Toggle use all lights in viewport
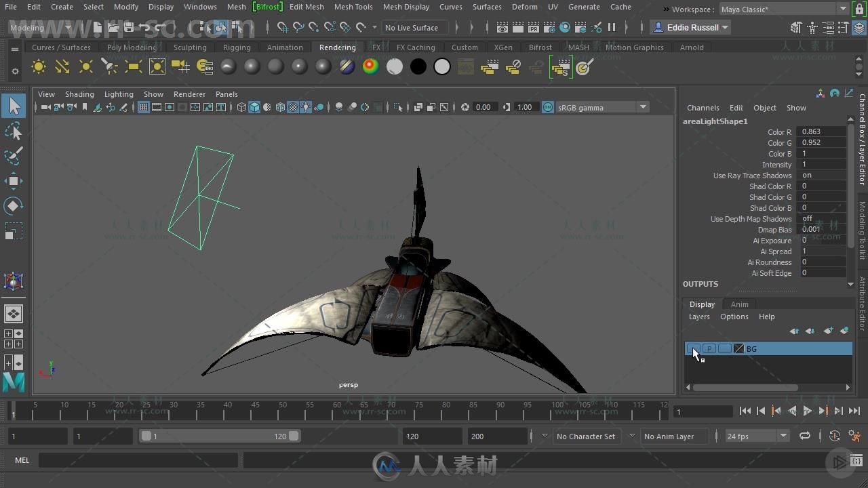Image resolution: width=868 pixels, height=488 pixels. coord(306,107)
